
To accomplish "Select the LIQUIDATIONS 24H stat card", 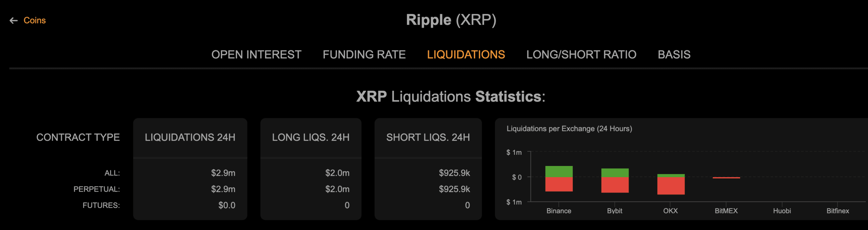I will coord(190,138).
